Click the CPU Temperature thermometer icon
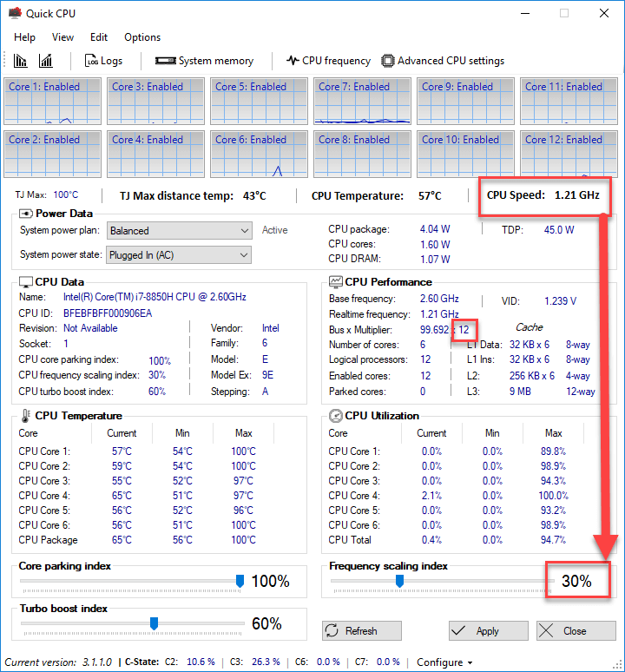Screen dimensions: 625x672 click(x=26, y=416)
